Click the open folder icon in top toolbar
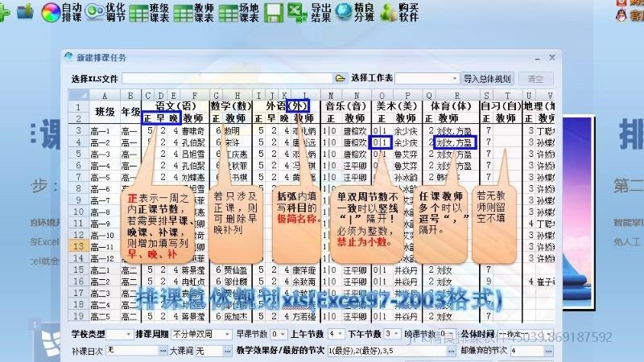Image resolution: width=644 pixels, height=362 pixels. pyautogui.click(x=26, y=11)
